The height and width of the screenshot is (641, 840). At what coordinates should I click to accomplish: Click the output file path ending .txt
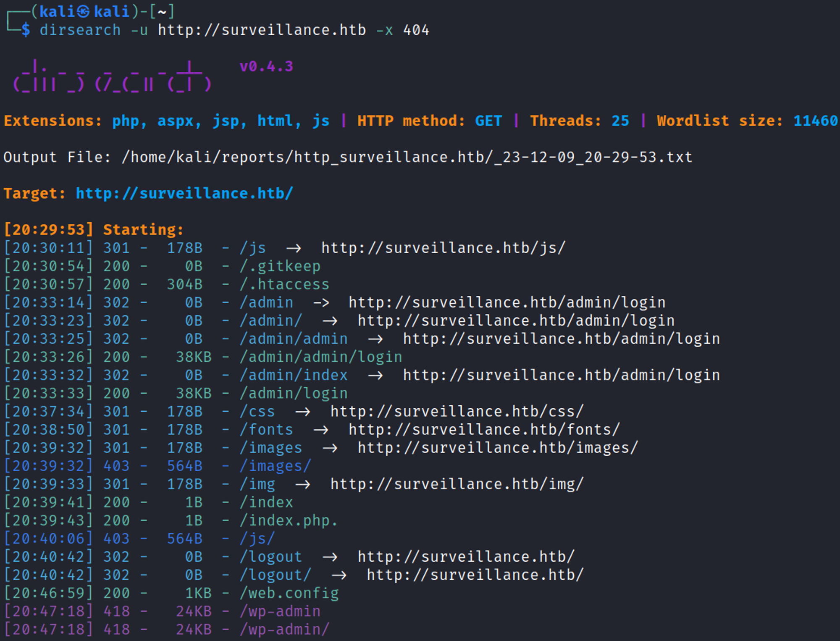point(407,157)
